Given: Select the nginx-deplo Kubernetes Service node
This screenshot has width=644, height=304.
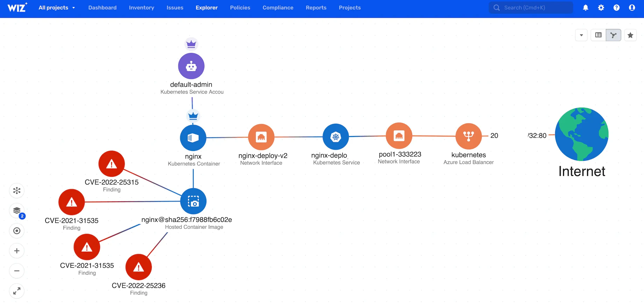Looking at the screenshot, I should pos(336,137).
